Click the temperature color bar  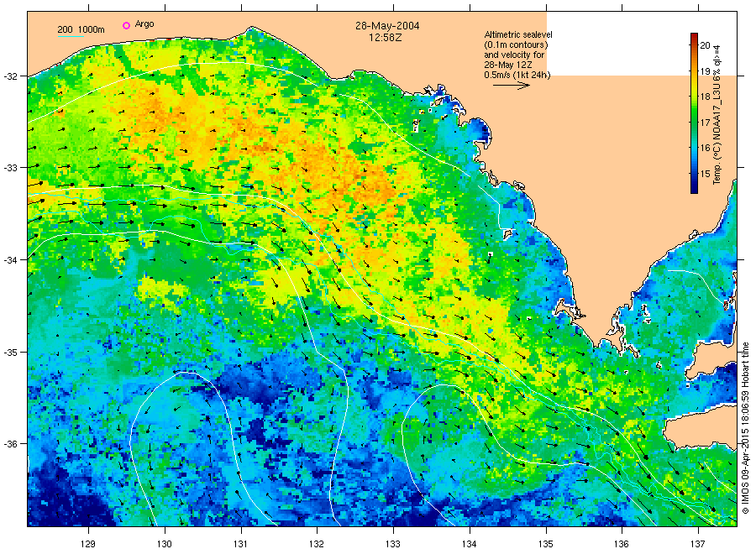[694, 113]
